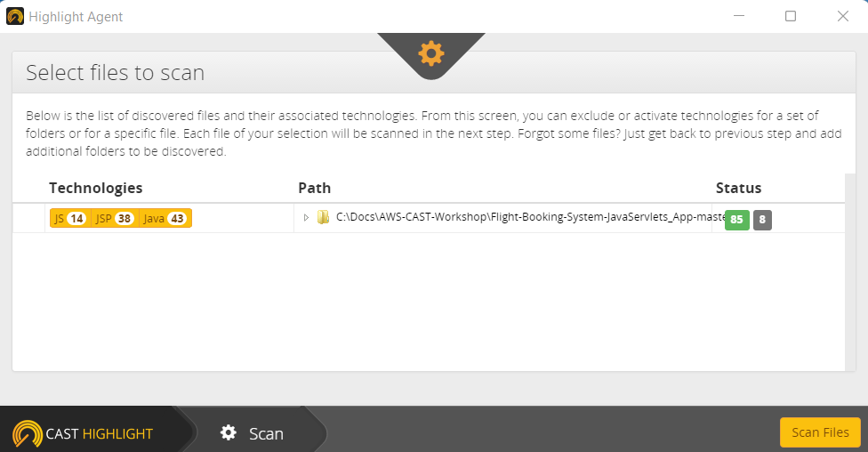Toggle the JSP 38 technology tag
The width and height of the screenshot is (868, 452).
tap(115, 218)
